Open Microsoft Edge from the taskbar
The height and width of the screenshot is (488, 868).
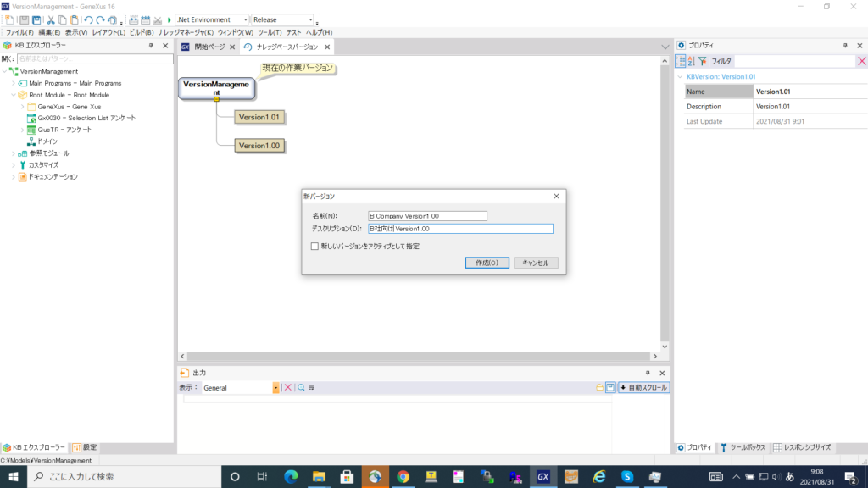tap(291, 476)
